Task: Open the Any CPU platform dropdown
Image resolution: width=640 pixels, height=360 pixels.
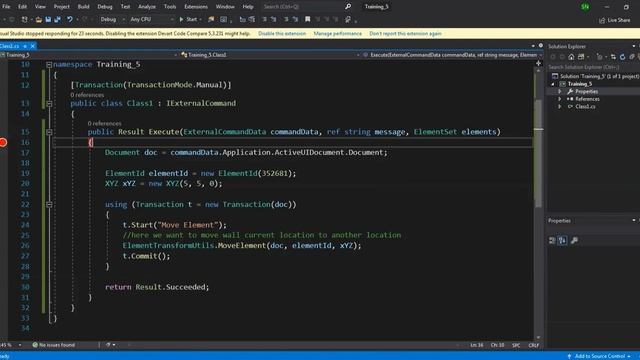Action: coord(151,19)
